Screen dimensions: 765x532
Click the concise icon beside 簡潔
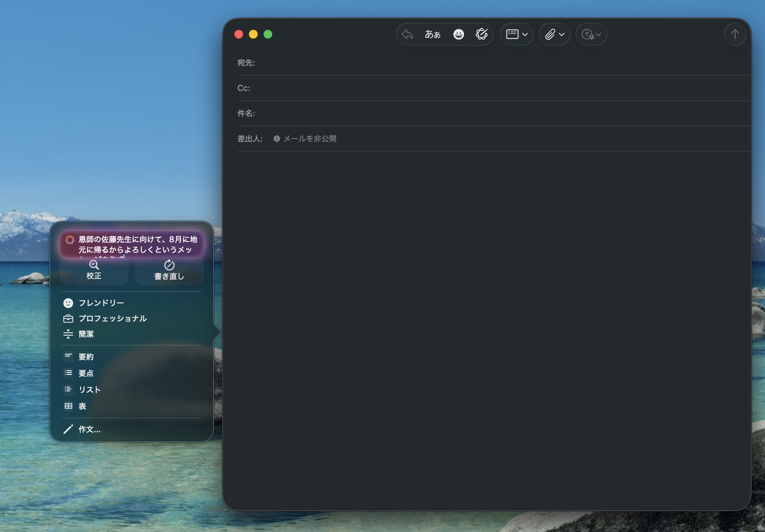68,334
